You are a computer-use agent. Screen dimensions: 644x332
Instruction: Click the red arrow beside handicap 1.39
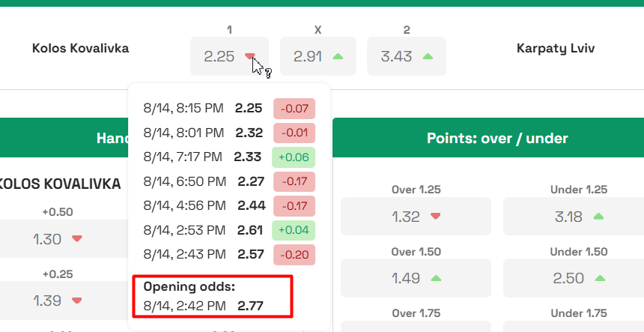click(x=76, y=301)
